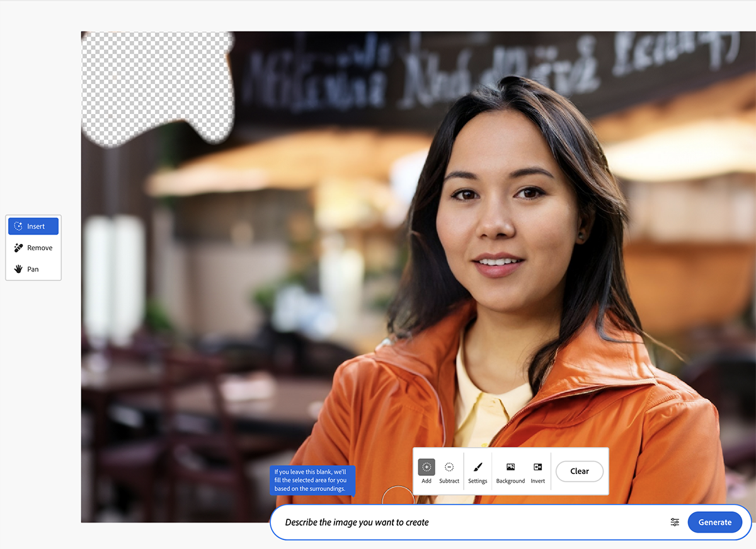The height and width of the screenshot is (549, 756).
Task: Dismiss the blue tooltip about blank prompts
Action: 312,480
